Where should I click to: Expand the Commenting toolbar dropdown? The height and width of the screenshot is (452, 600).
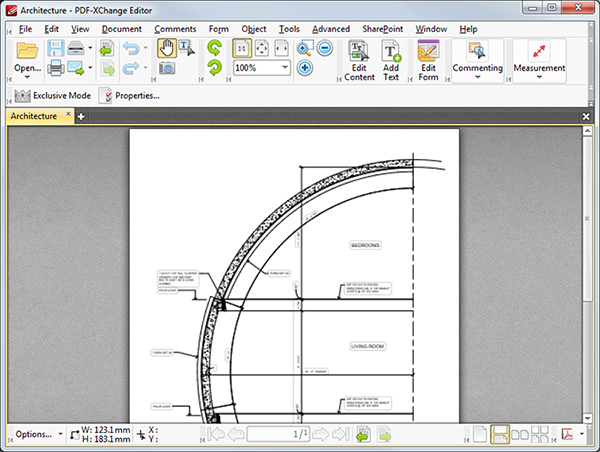pos(478,77)
